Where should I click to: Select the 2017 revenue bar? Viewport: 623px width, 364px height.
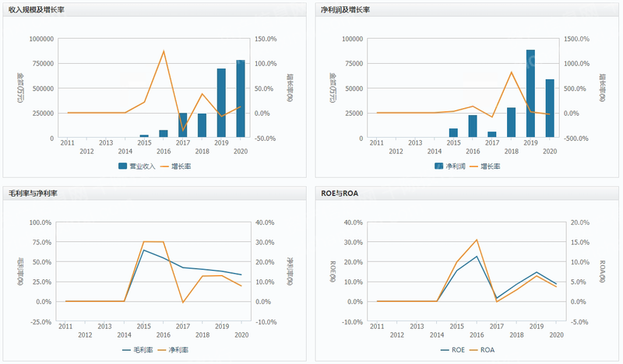(x=183, y=126)
